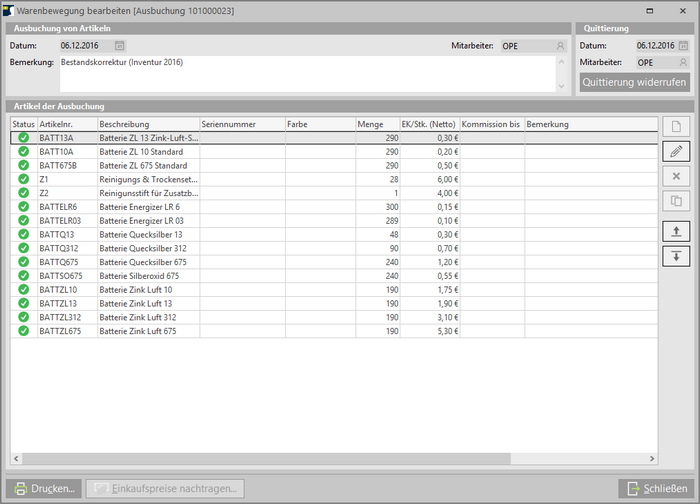The height and width of the screenshot is (504, 700).
Task: Click the copy item icon
Action: [676, 201]
